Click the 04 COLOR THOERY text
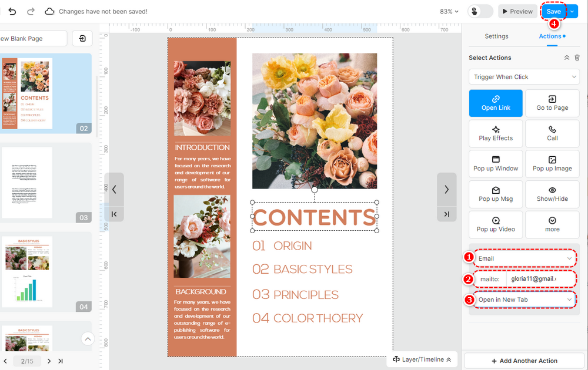 (x=308, y=318)
